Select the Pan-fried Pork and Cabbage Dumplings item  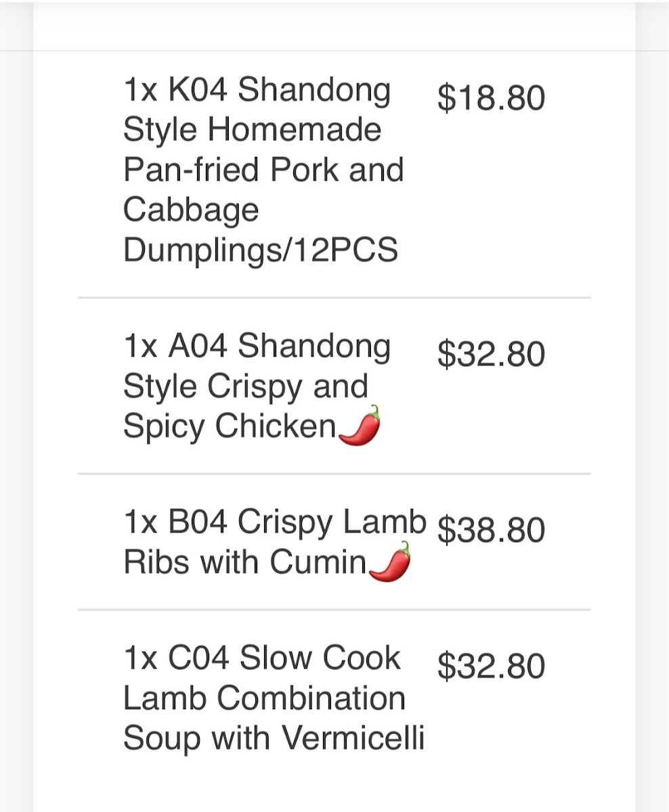click(263, 170)
